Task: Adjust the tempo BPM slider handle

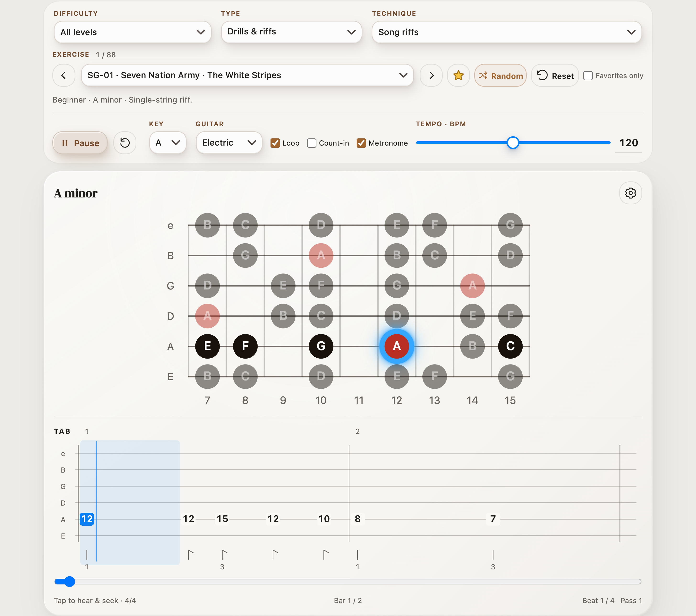Action: [513, 143]
